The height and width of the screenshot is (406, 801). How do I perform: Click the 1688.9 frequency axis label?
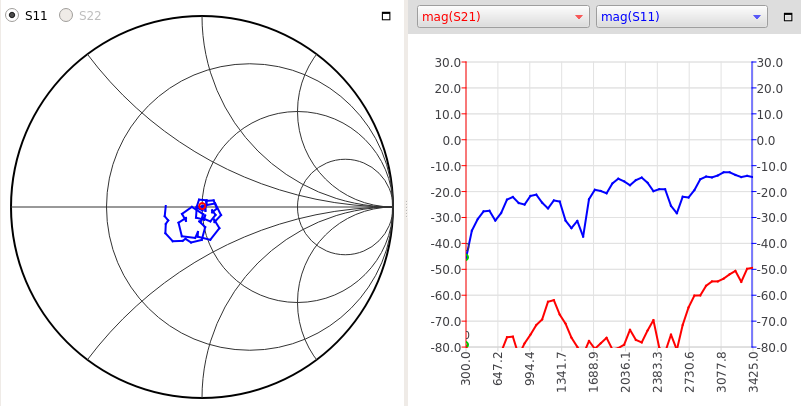tap(593, 371)
